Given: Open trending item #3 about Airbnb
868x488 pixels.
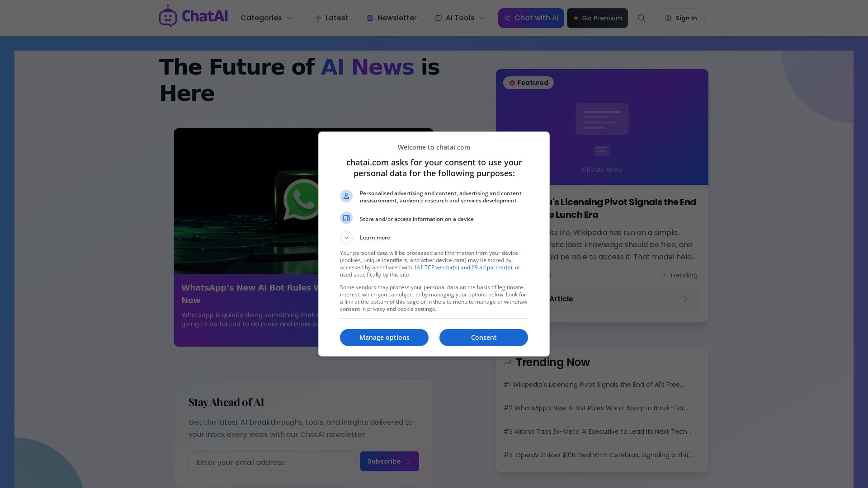Looking at the screenshot, I should [597, 432].
